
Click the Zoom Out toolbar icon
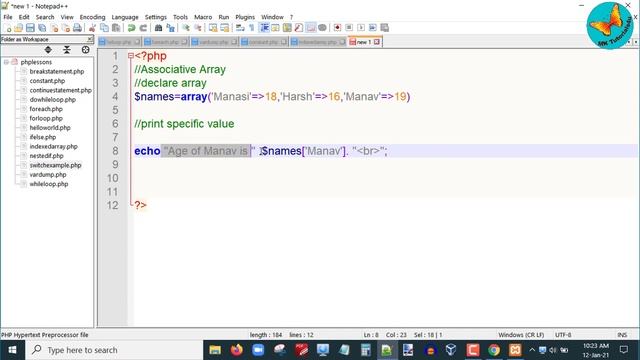tap(198, 28)
